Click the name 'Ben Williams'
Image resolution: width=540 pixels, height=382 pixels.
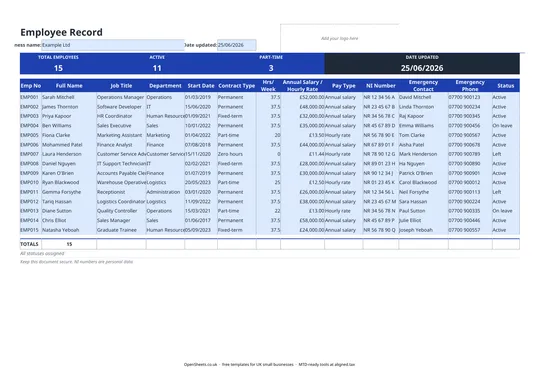tap(56, 126)
